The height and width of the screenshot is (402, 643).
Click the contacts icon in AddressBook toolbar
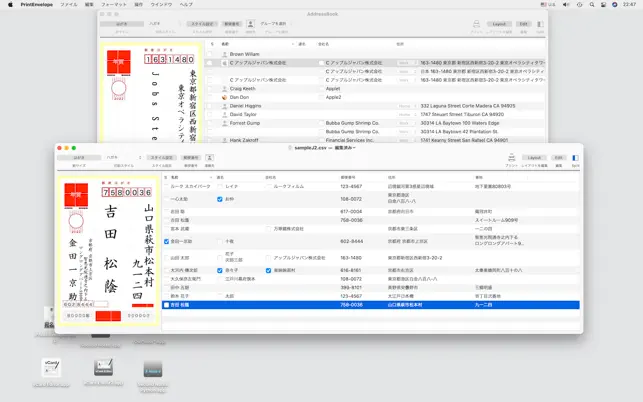pos(251,24)
